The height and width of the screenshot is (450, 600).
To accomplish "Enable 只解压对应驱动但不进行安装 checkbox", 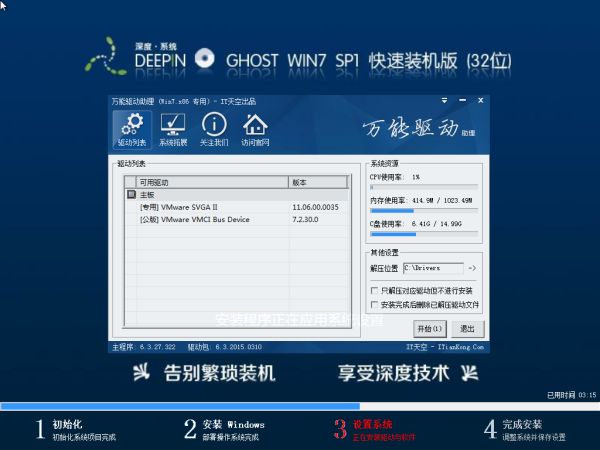I will tap(374, 290).
